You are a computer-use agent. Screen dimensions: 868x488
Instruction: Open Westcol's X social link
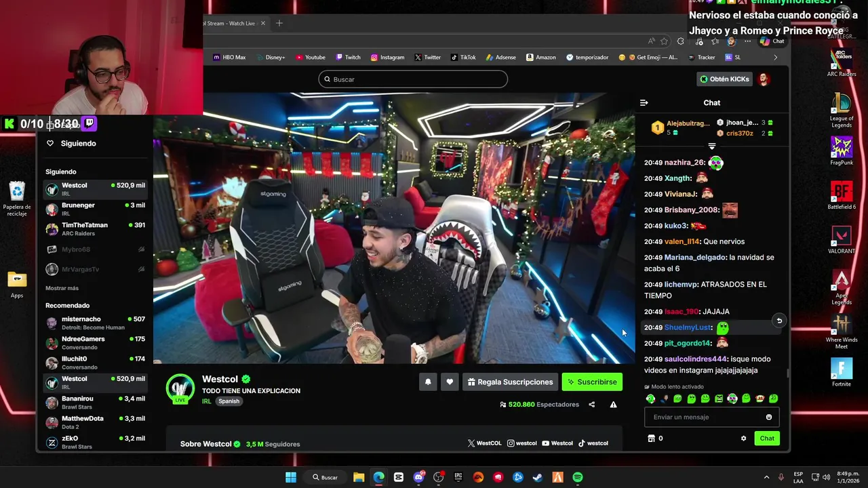tap(484, 443)
